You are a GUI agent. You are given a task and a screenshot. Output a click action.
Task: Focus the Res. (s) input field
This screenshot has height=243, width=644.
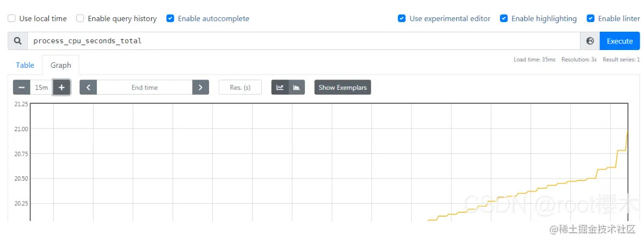(x=240, y=87)
